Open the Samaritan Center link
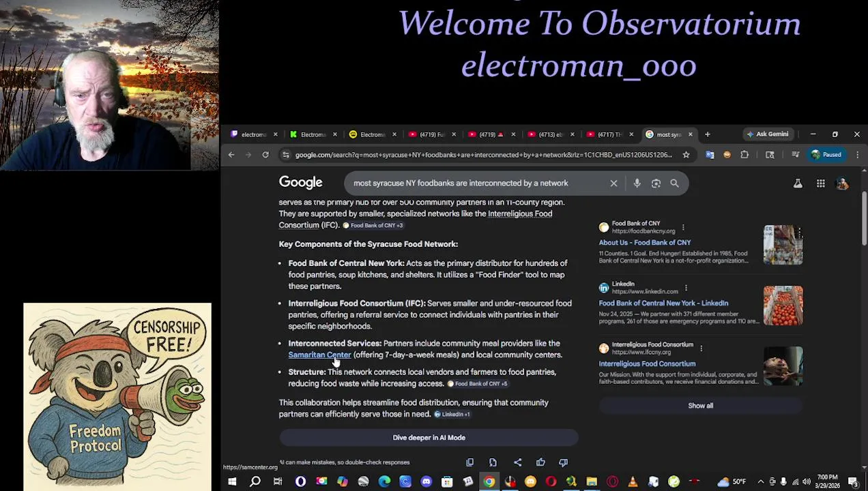 coord(319,355)
